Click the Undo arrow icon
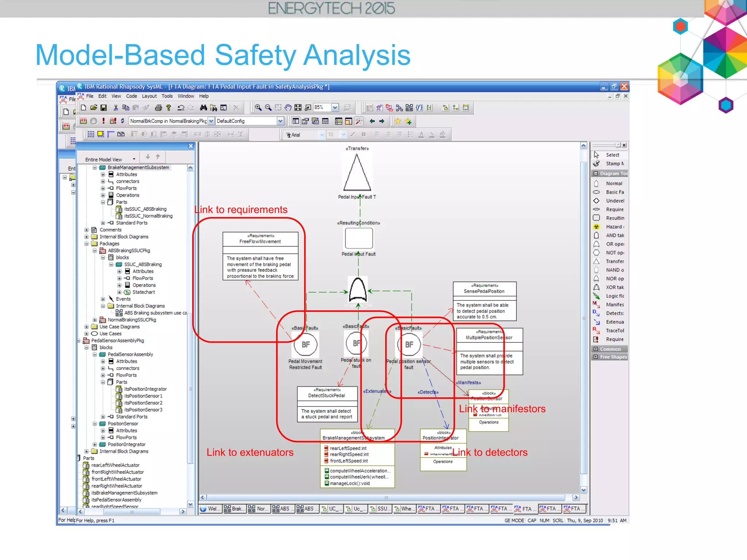The height and width of the screenshot is (560, 747). point(181,108)
